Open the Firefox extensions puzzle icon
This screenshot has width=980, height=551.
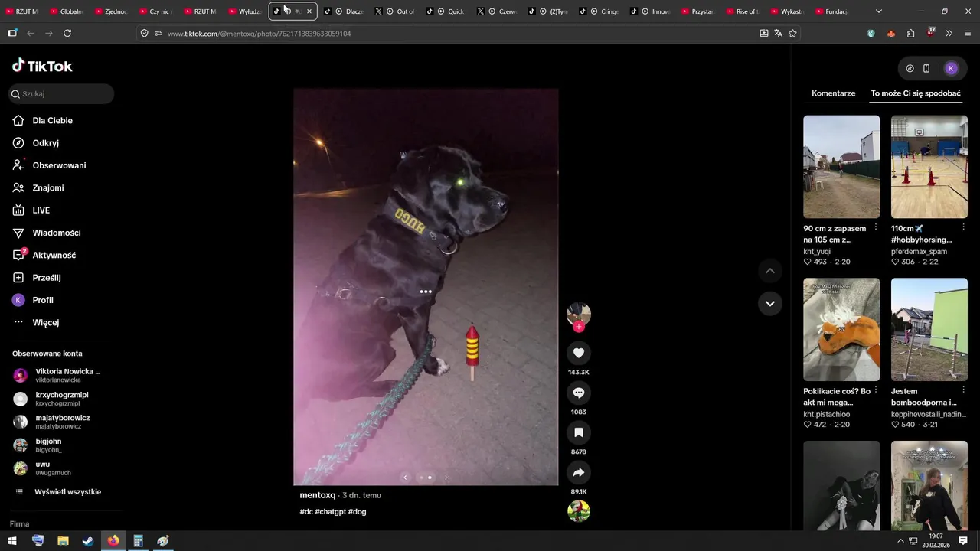(910, 33)
